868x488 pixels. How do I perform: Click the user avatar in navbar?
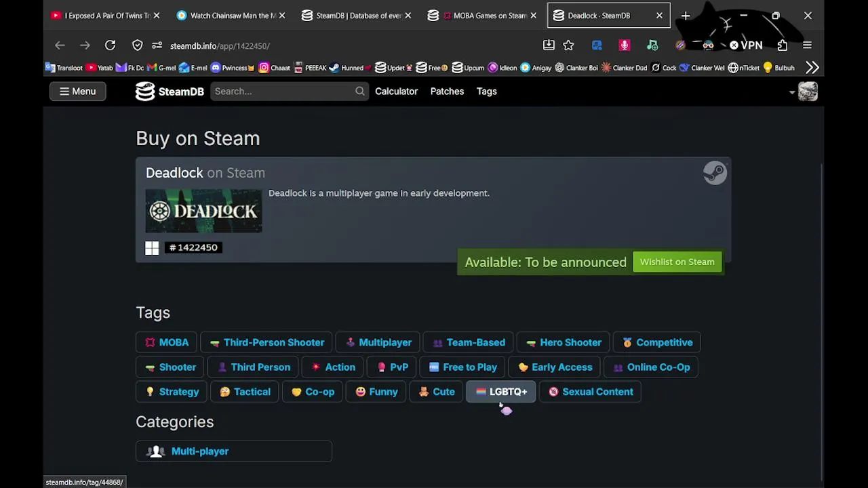(808, 91)
